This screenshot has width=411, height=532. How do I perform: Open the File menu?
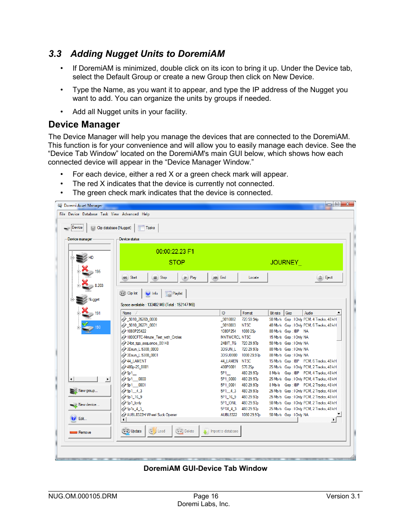[62, 214]
